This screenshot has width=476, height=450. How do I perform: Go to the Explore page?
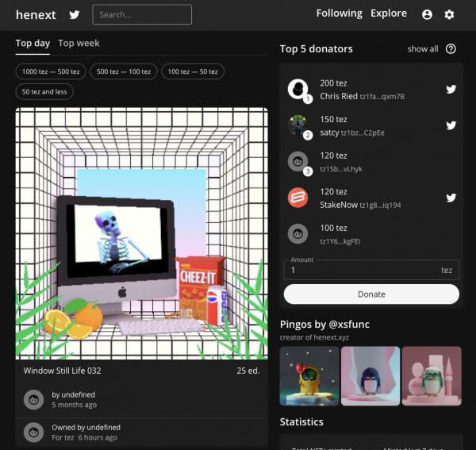(x=389, y=13)
